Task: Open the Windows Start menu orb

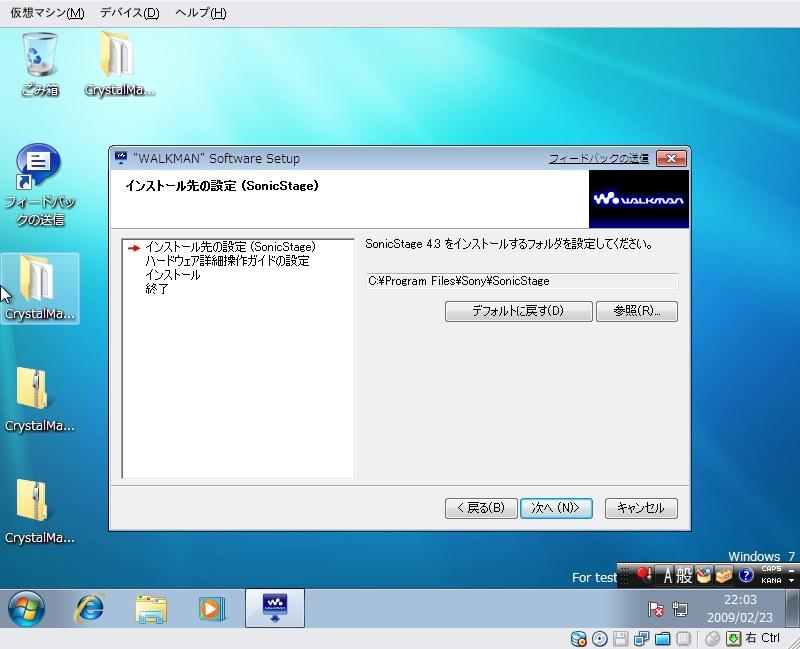Action: (26, 609)
